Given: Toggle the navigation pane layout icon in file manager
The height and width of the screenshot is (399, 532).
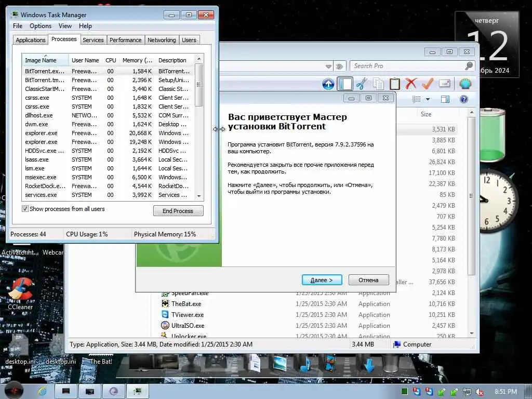Looking at the screenshot, I should [345, 84].
